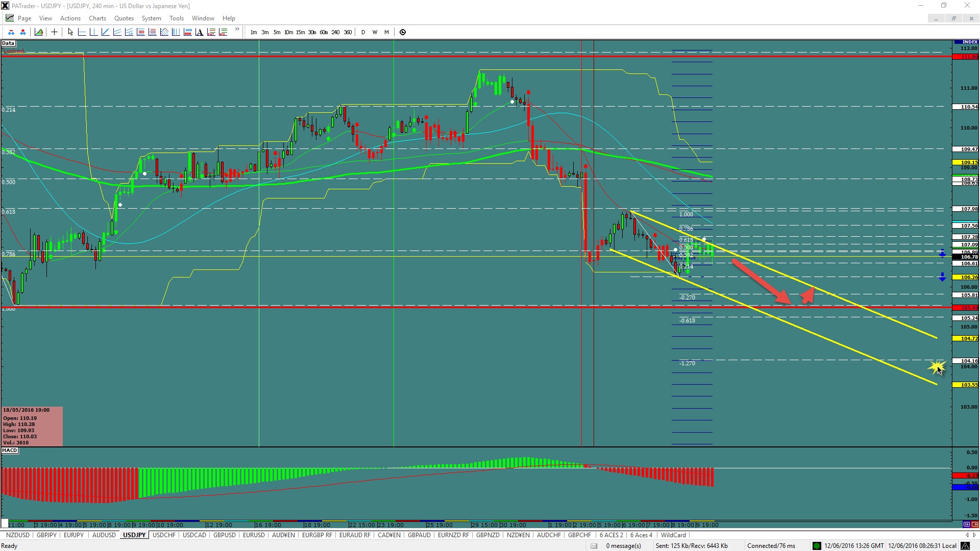Select the text annotation (A) tool
980x551 pixels.
pos(199,32)
